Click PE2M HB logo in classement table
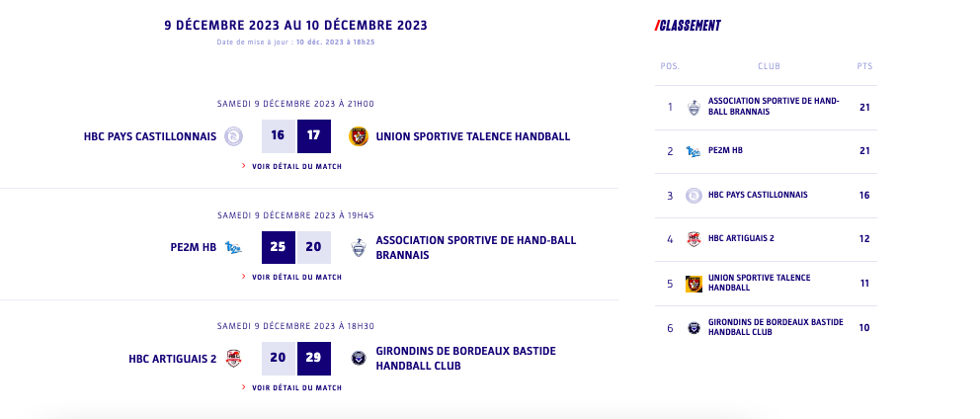 tap(694, 151)
